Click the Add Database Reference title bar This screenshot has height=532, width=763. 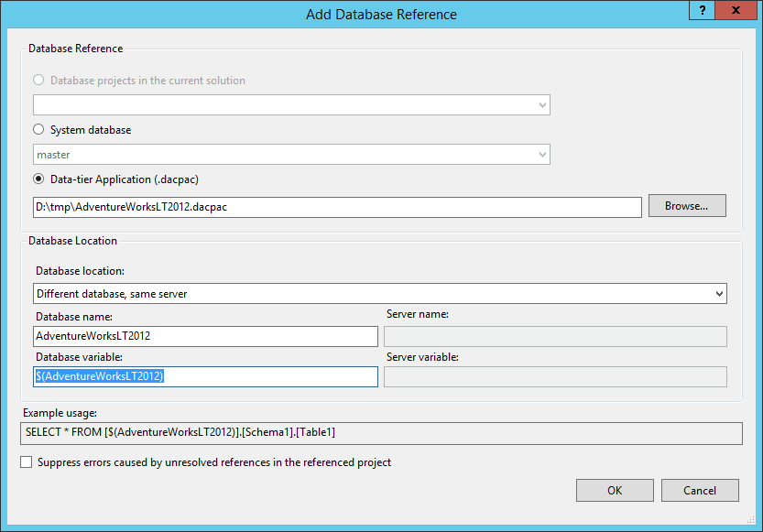click(381, 14)
